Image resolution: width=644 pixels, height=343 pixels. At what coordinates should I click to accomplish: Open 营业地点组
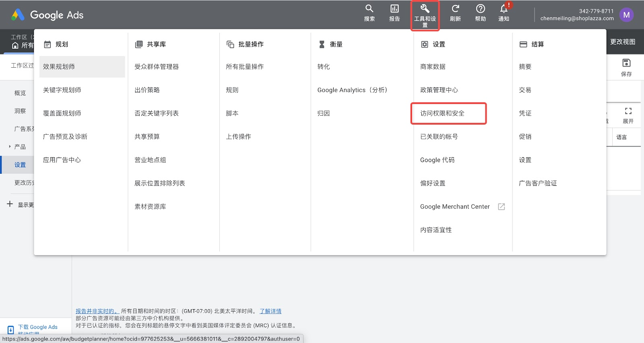coord(150,160)
